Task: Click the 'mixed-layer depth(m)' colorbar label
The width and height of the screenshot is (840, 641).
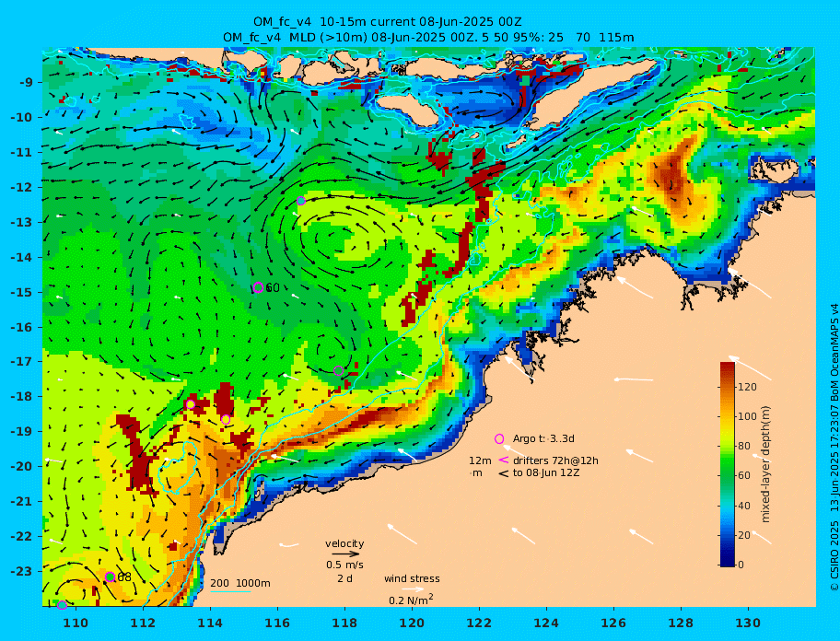Action: click(765, 464)
